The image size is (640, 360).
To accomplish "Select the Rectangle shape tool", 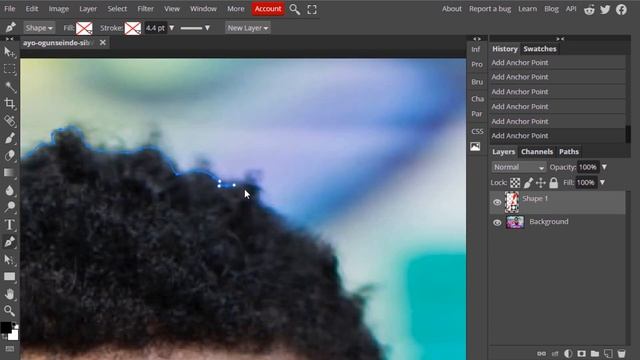I will (x=9, y=277).
